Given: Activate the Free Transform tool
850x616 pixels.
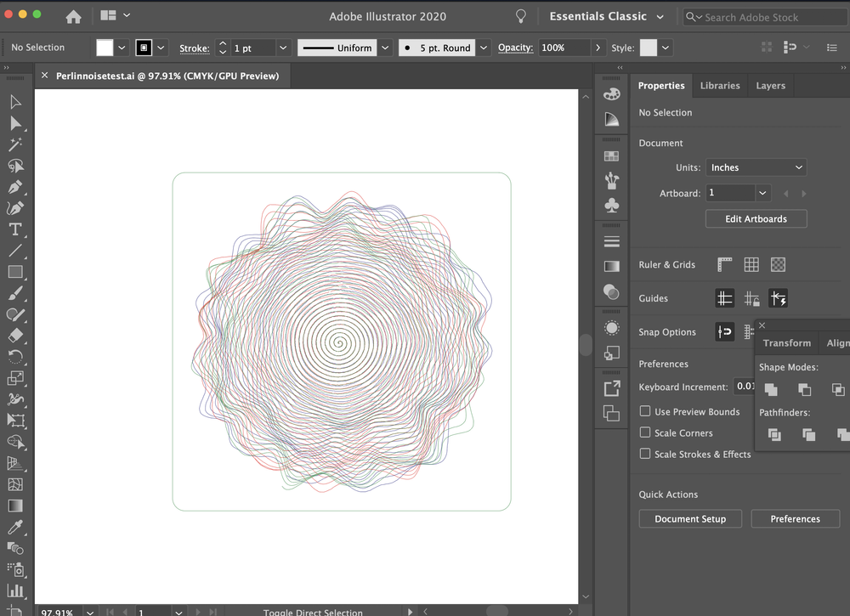Looking at the screenshot, I should point(15,421).
